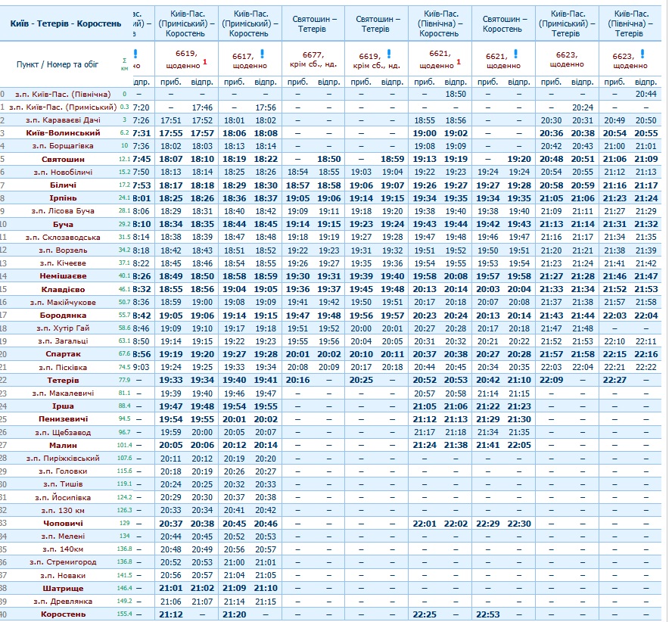
Task: Open з.п. Караваєві Дачі stop
Action: click(62, 120)
